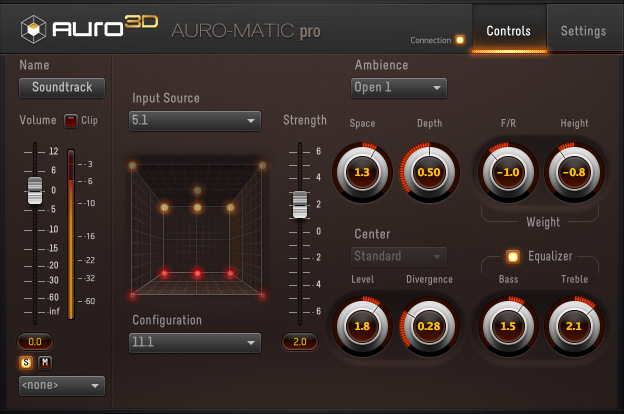The image size is (624, 414).
Task: Click the Clip indicator light
Action: 71,121
